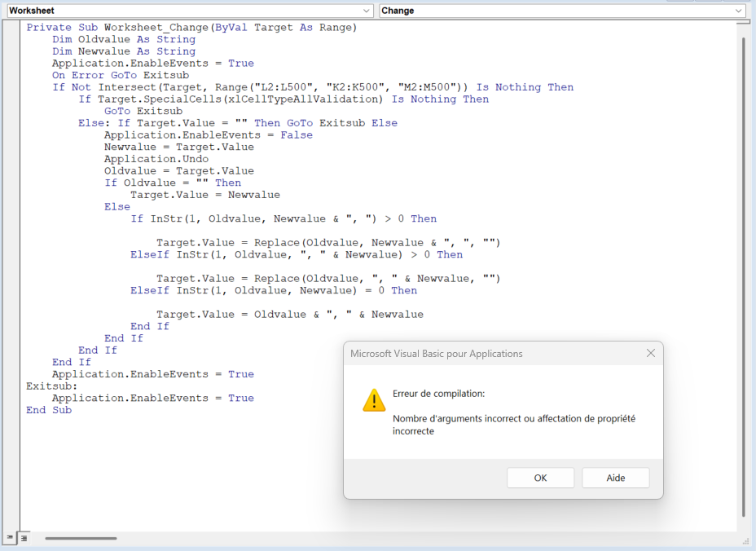Click the code pane horizontal scrollbar thumb

[x=81, y=538]
